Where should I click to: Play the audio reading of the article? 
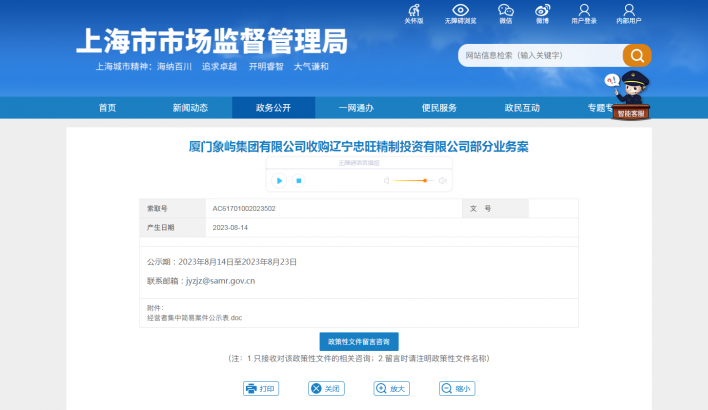point(279,181)
